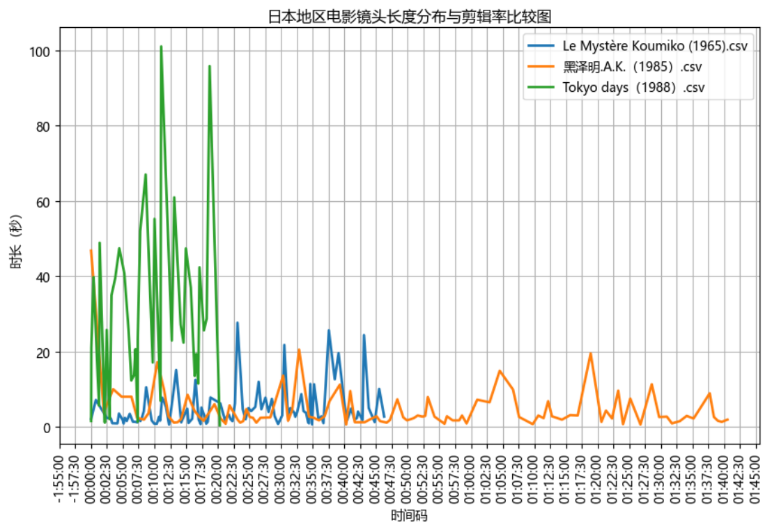This screenshot has height=532, width=772.
Task: Click the 0 tick on the y-axis
Action: (x=47, y=428)
